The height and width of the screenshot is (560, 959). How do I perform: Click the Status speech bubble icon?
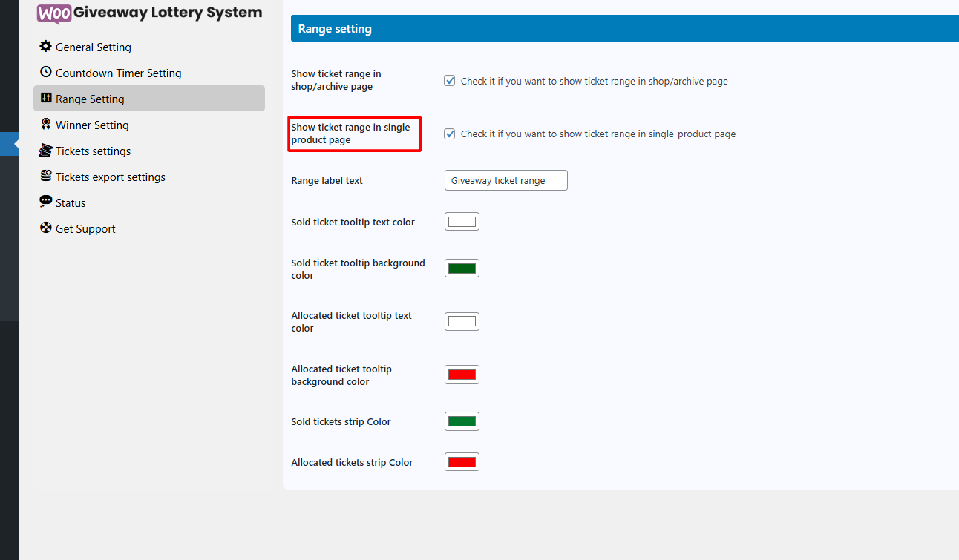[x=45, y=202]
